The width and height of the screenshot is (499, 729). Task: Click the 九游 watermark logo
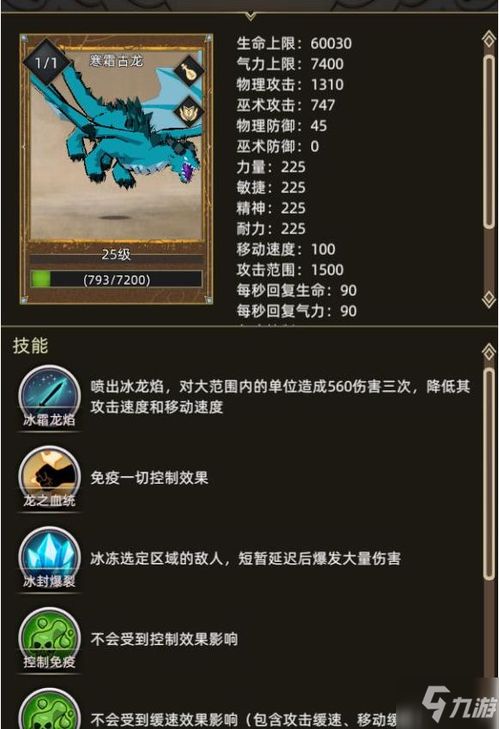click(459, 704)
